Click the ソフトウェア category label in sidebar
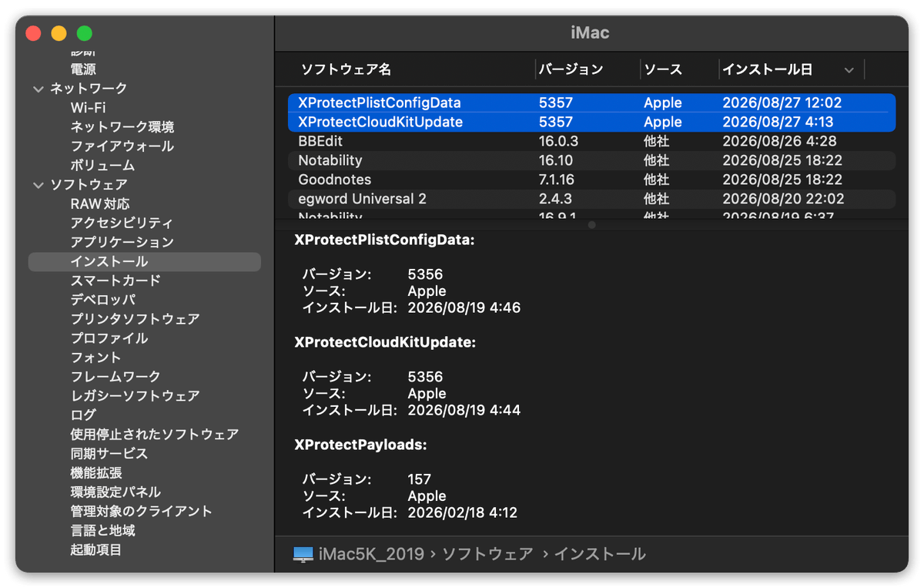The image size is (924, 588). point(89,185)
